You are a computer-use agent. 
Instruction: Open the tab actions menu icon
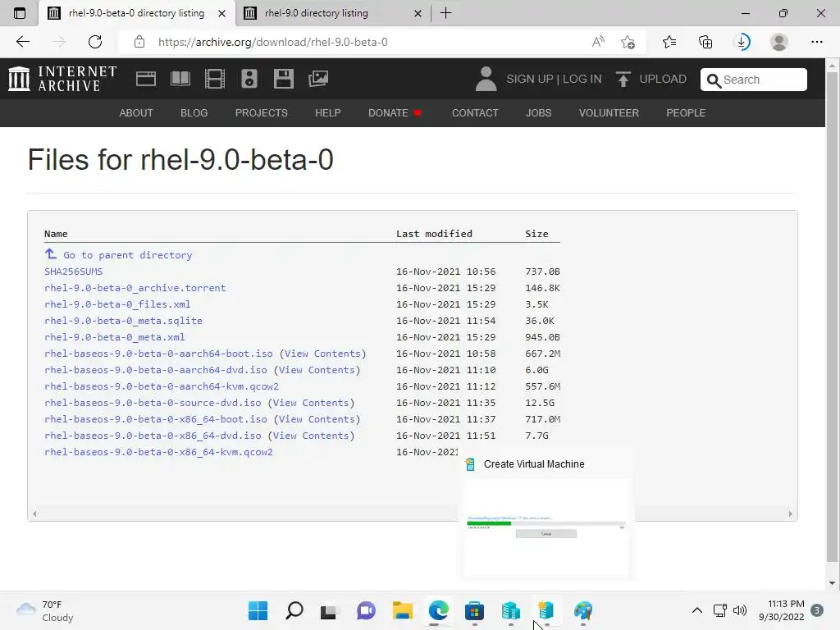click(20, 13)
